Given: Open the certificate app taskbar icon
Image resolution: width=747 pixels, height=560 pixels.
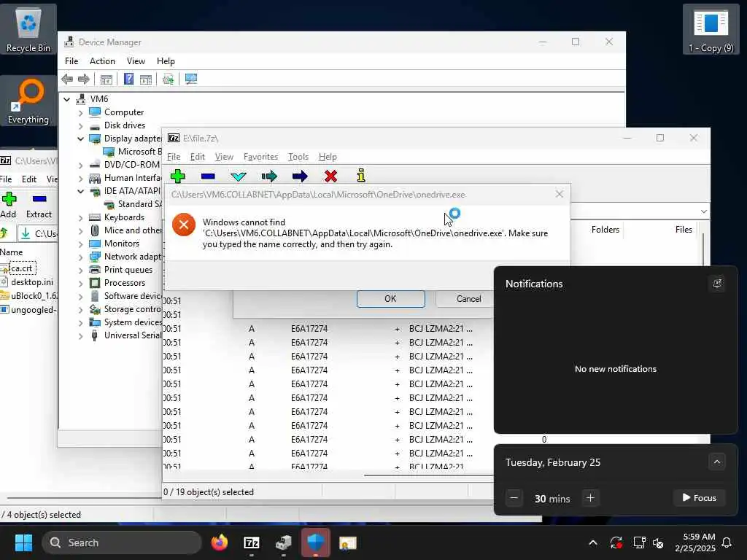Looking at the screenshot, I should 348,542.
